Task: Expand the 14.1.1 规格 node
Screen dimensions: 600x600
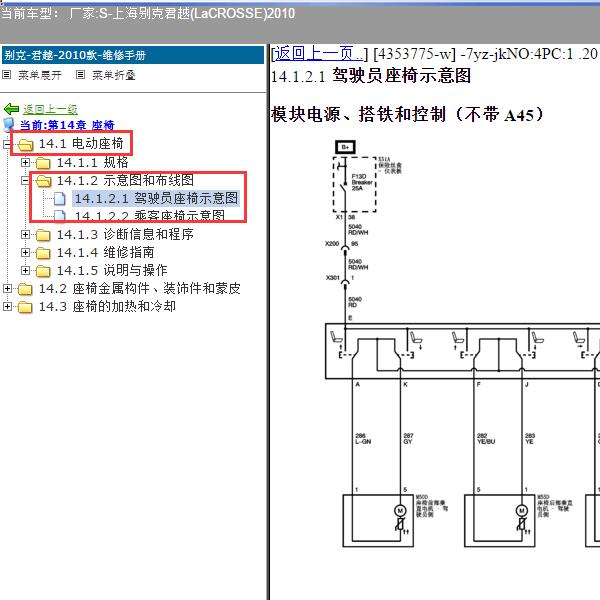Action: 25,163
